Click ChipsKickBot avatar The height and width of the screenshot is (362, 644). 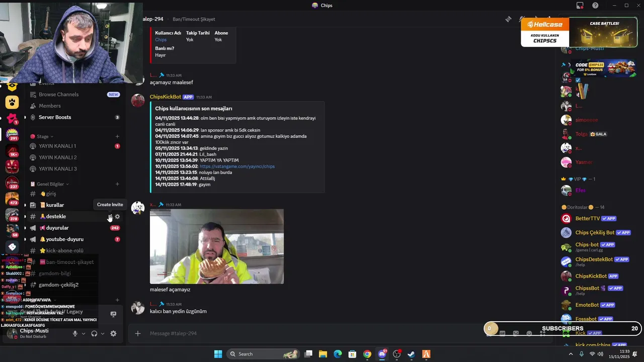pos(138,100)
